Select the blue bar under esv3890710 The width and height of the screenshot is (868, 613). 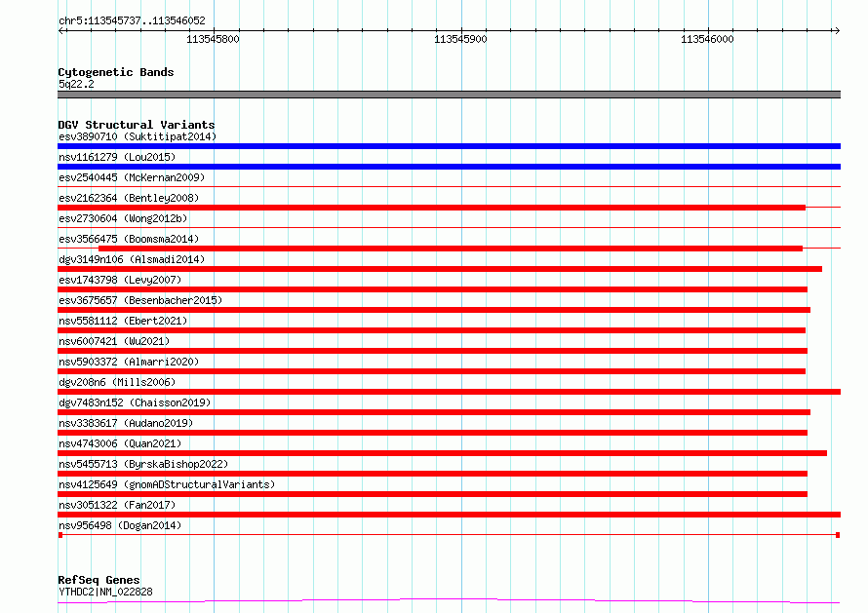449,146
